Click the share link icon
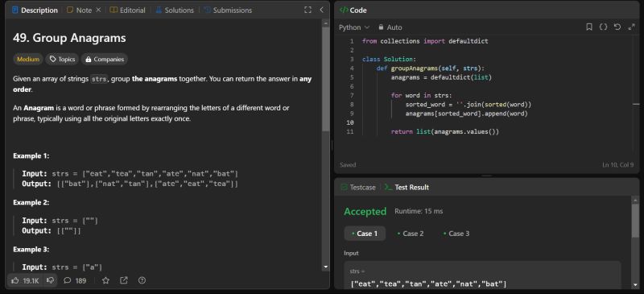This screenshot has width=644, height=294. click(x=124, y=280)
